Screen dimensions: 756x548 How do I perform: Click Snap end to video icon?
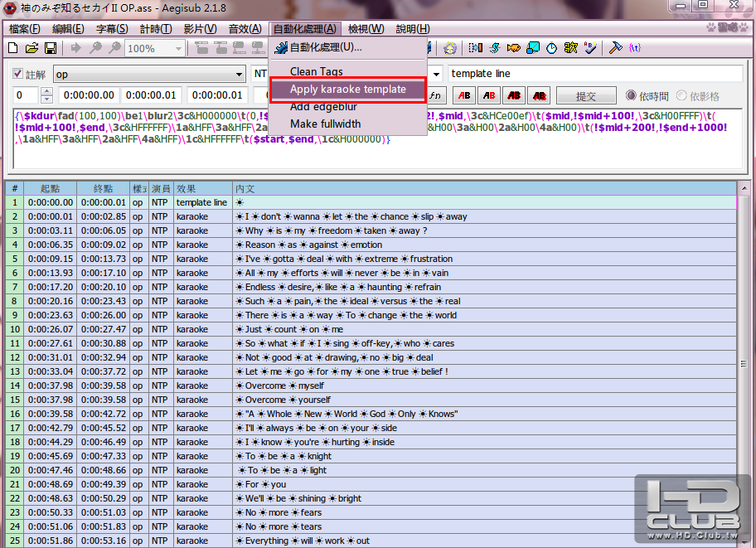pyautogui.click(x=259, y=48)
